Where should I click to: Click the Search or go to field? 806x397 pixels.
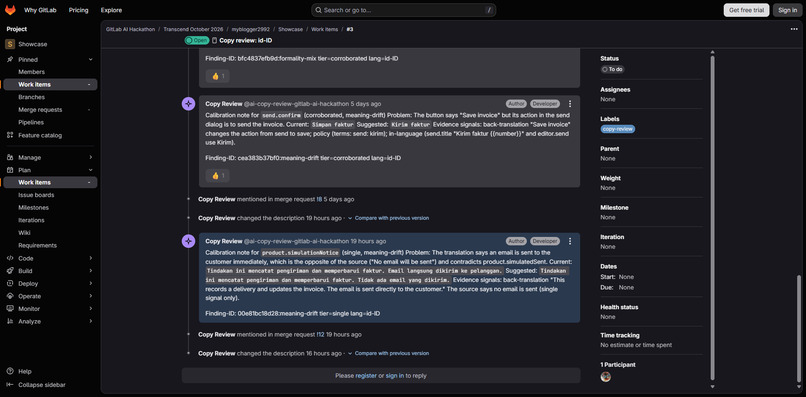pos(404,10)
